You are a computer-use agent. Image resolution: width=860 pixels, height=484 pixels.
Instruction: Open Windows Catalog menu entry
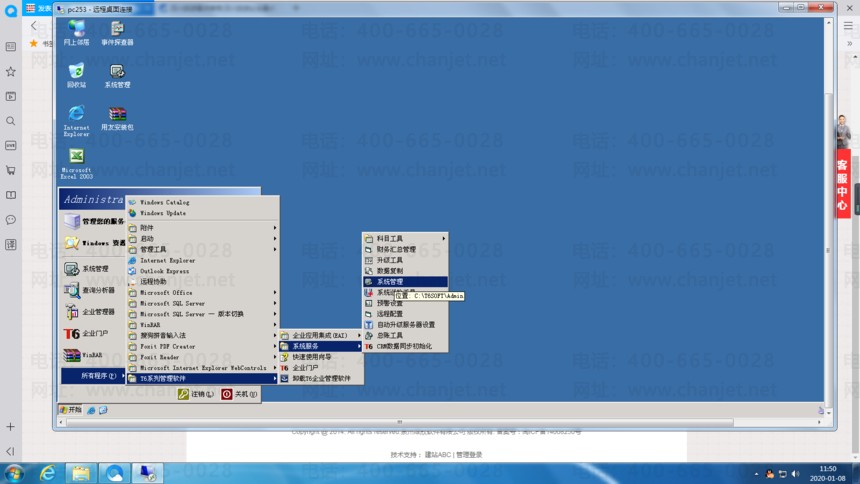(x=202, y=202)
